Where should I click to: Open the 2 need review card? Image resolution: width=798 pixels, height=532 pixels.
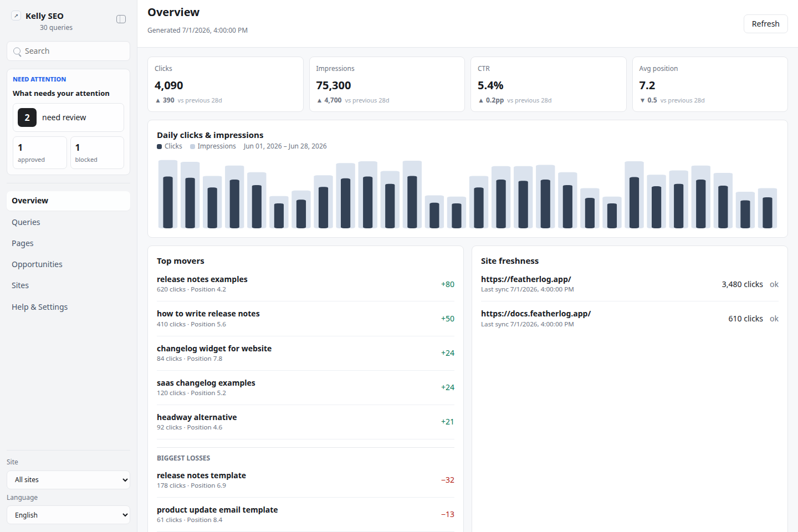click(68, 117)
